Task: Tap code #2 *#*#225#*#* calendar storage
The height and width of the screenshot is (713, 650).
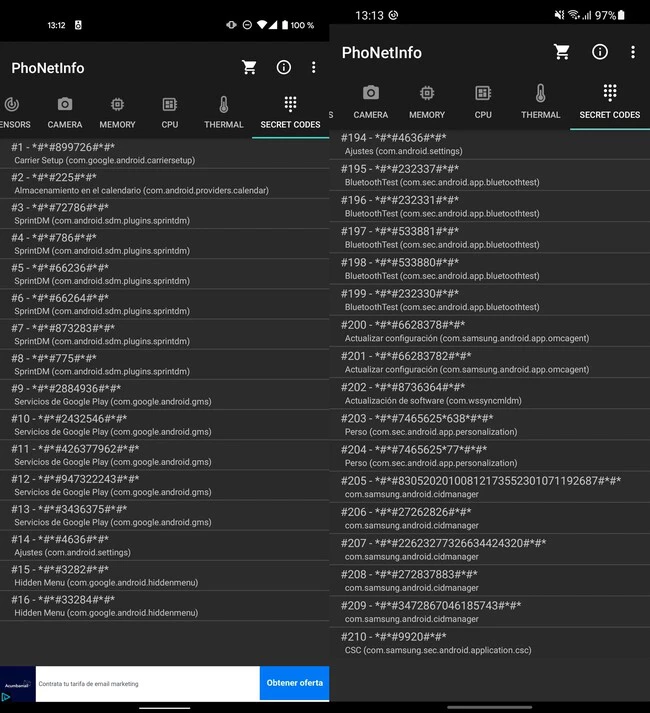Action: [x=165, y=183]
